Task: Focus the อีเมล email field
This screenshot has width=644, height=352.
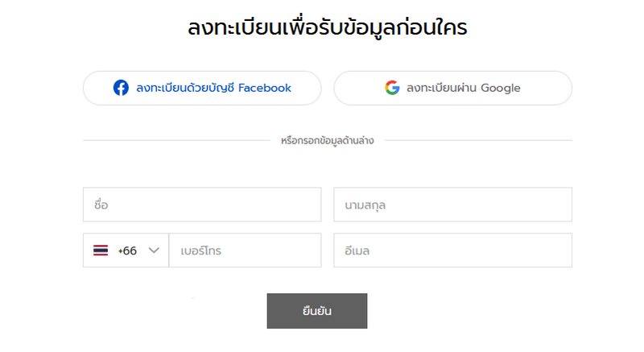Action: pos(452,251)
